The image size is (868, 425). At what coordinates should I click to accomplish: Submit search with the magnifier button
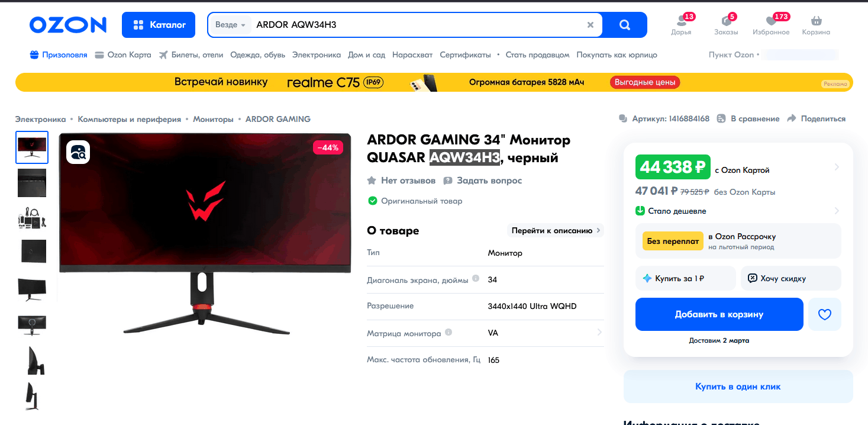pyautogui.click(x=625, y=25)
